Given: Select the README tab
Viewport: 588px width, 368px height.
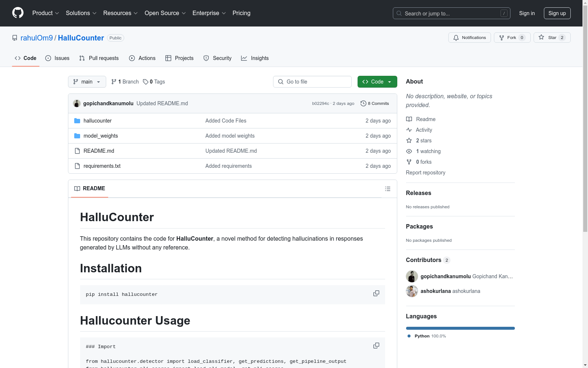Looking at the screenshot, I should tap(90, 188).
